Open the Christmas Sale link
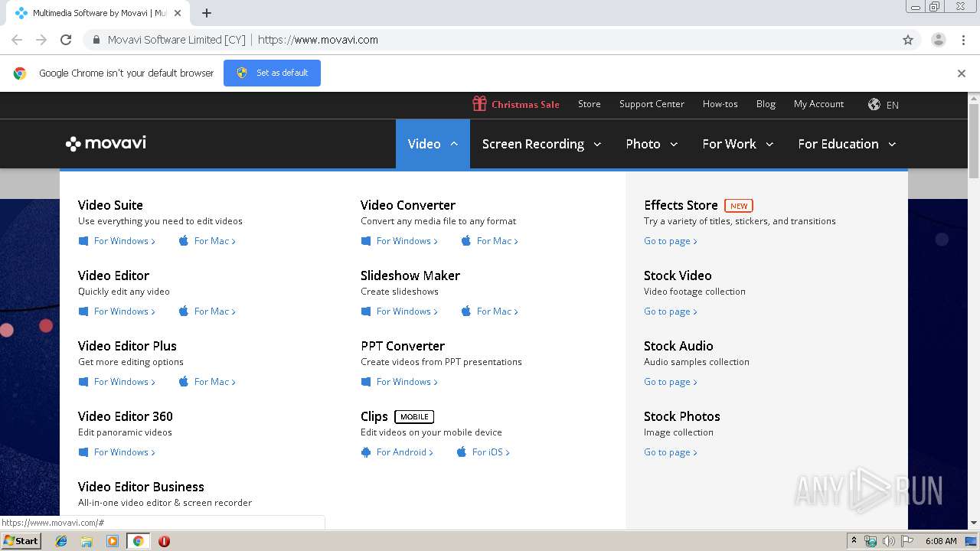The image size is (980, 551). (525, 104)
